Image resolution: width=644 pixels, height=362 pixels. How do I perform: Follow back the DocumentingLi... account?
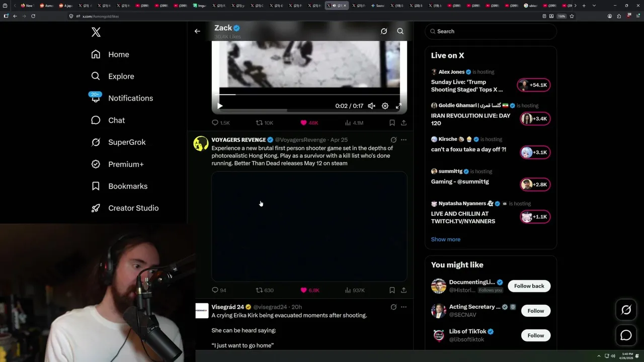tap(529, 286)
